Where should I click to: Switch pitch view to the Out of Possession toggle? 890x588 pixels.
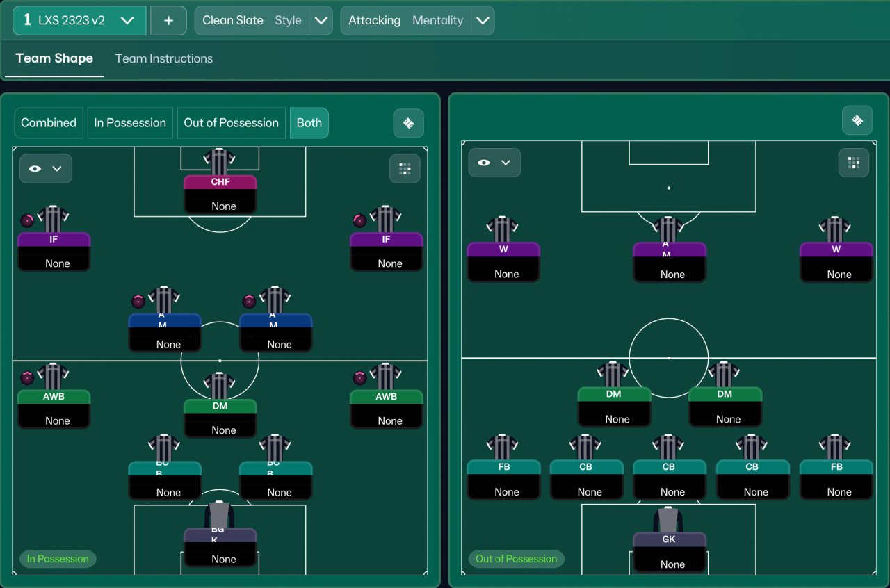(231, 123)
